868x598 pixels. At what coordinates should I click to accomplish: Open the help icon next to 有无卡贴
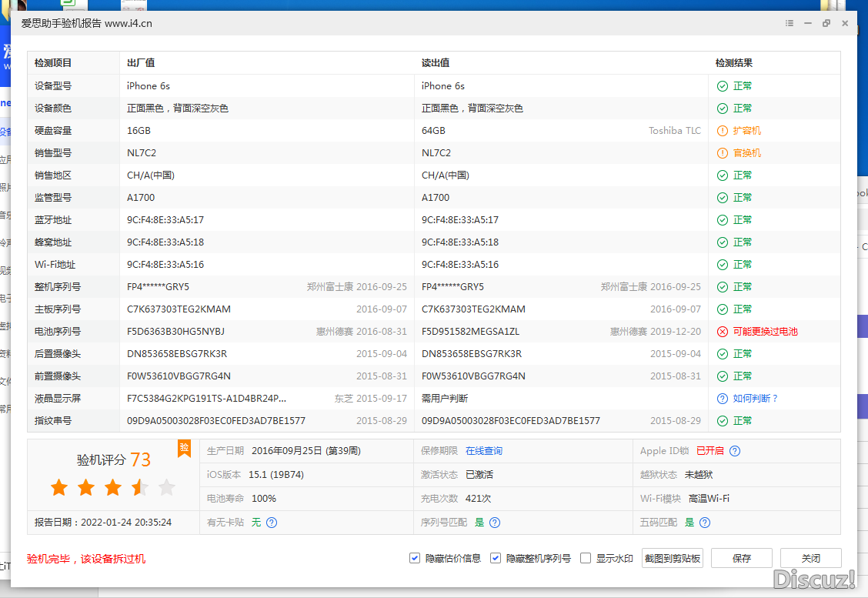pyautogui.click(x=271, y=522)
